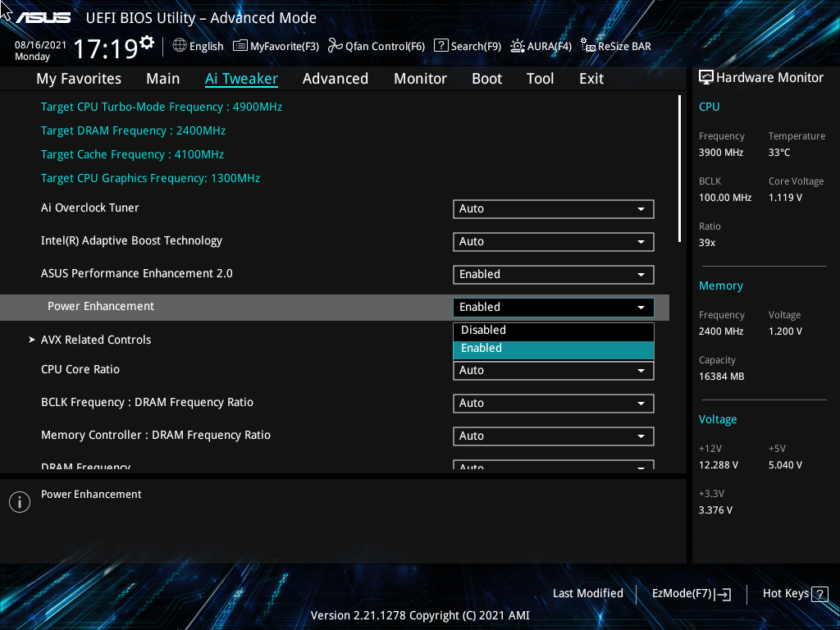Image resolution: width=840 pixels, height=630 pixels.
Task: Select the Ai Overclock Tuner label
Action: pyautogui.click(x=90, y=208)
